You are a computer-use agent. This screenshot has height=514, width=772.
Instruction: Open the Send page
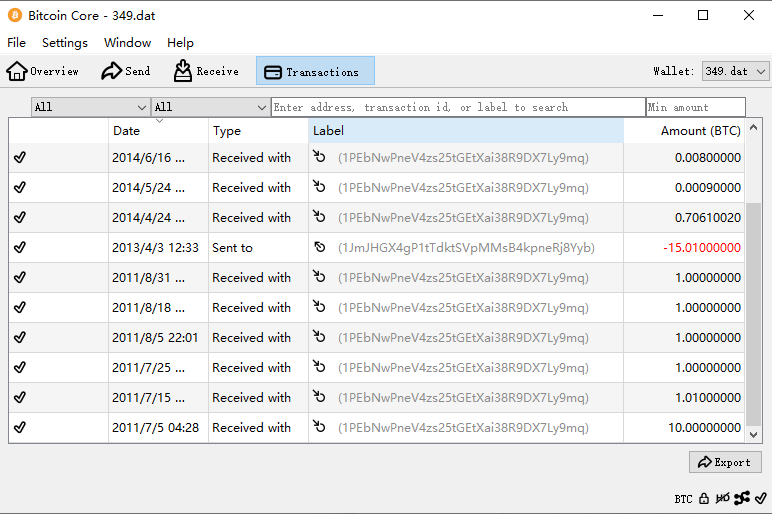[x=126, y=71]
